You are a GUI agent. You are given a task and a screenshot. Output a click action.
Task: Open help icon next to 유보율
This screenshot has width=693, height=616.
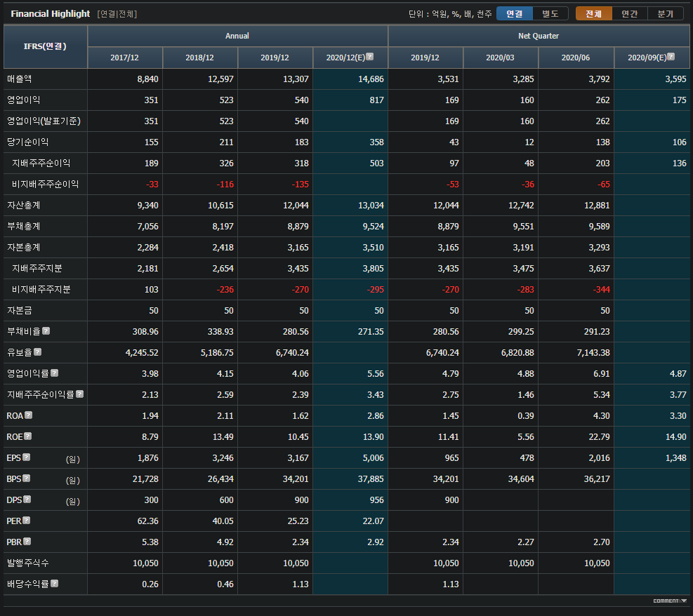[x=38, y=352]
